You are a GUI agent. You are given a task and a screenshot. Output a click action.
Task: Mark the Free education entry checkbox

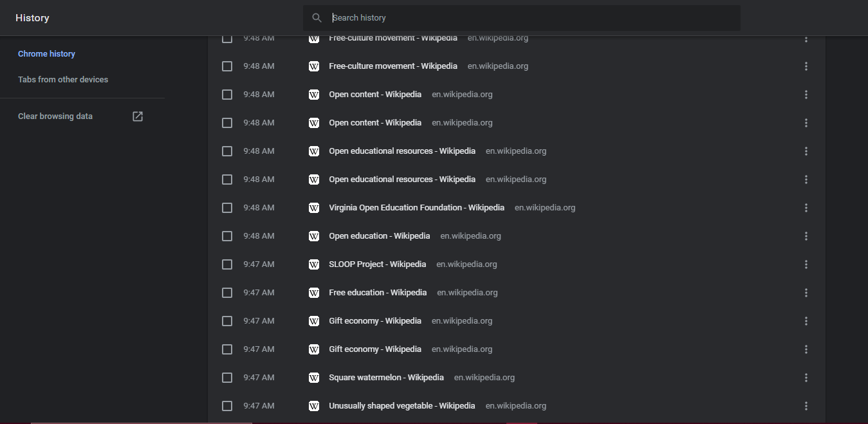click(x=227, y=293)
